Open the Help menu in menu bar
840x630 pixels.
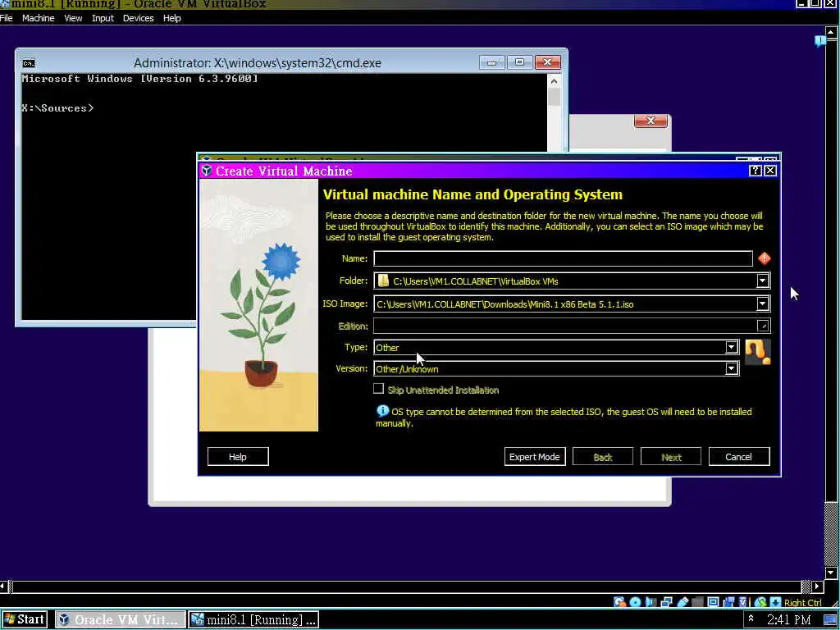172,18
